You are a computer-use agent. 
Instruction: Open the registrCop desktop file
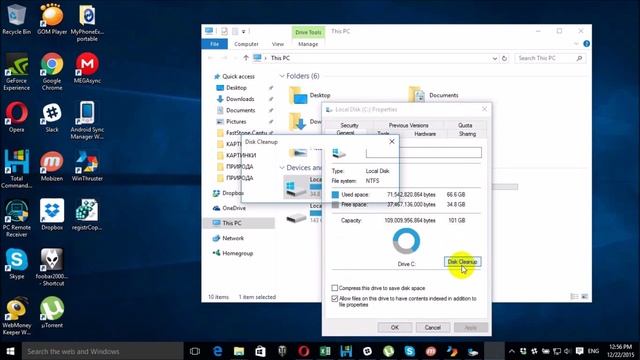point(87,215)
